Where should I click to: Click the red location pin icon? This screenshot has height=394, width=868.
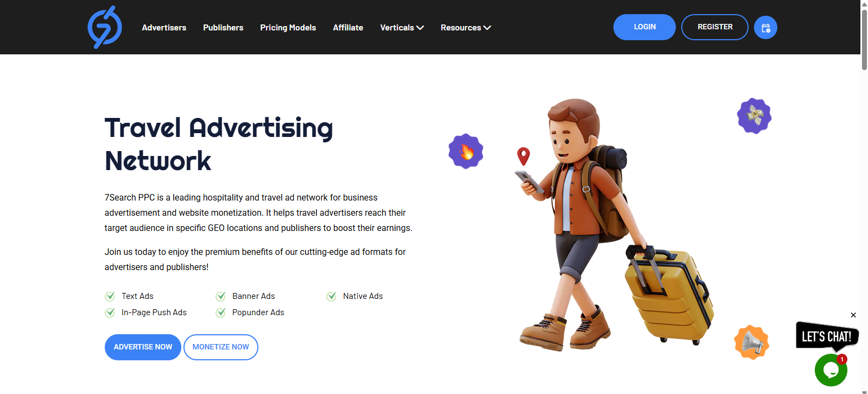(523, 157)
